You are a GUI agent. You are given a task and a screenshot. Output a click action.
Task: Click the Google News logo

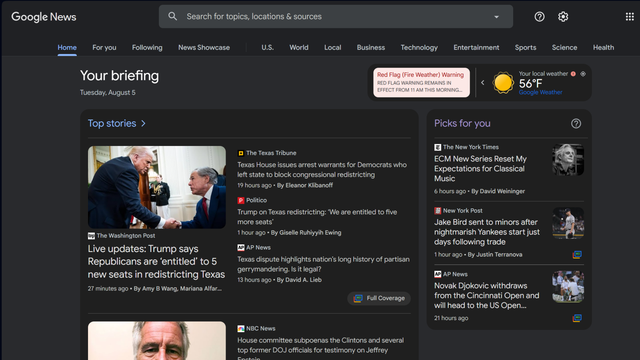44,17
